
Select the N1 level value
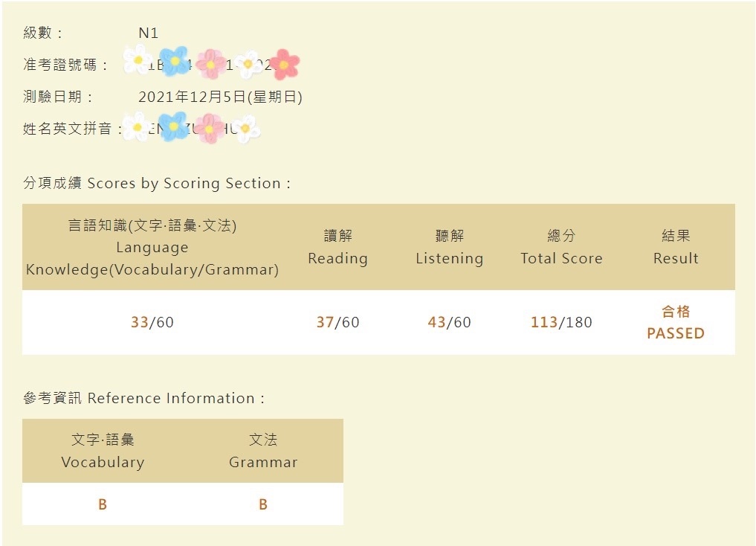pos(148,33)
